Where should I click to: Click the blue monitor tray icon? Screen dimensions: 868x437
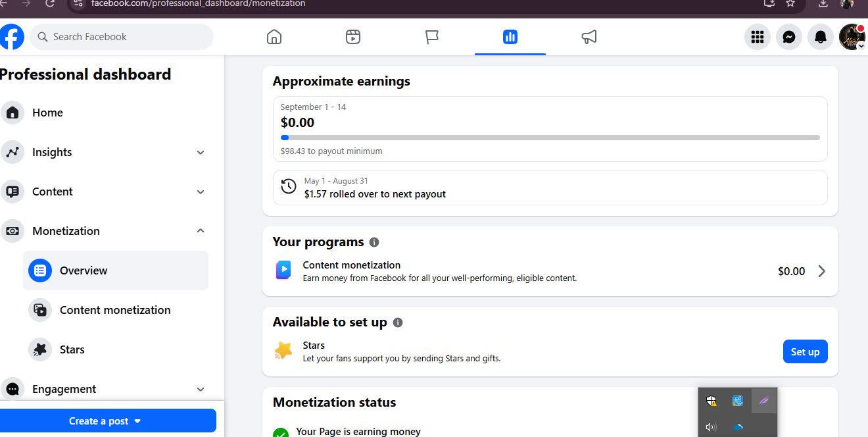(738, 400)
